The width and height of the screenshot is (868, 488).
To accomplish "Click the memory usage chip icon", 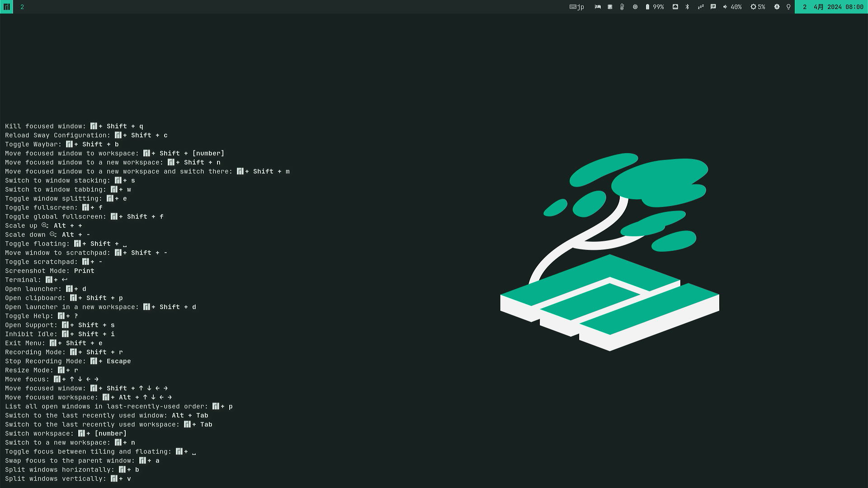I will coord(610,7).
